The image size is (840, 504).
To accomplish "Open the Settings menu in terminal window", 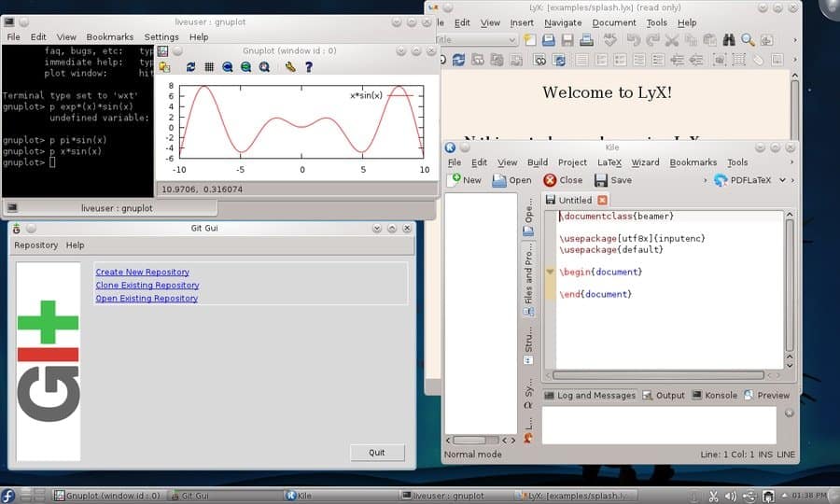I will click(161, 37).
